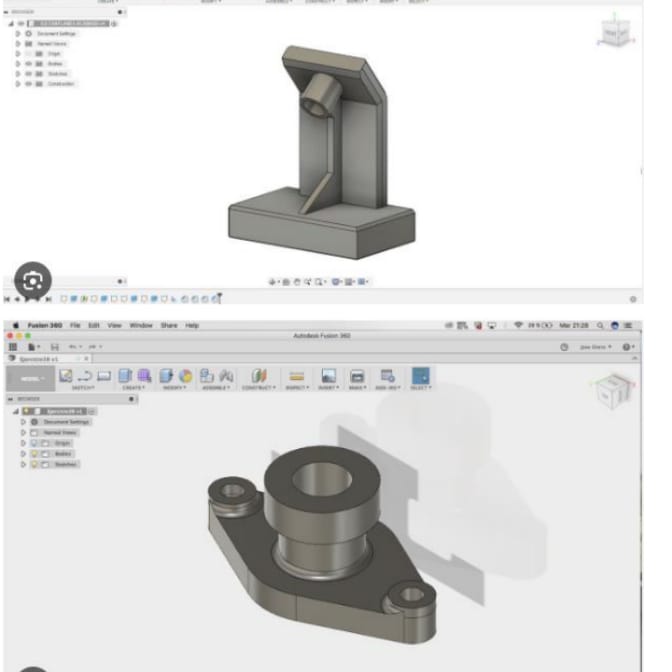Click the Select tool icon
672x672 pixels.
pos(421,377)
